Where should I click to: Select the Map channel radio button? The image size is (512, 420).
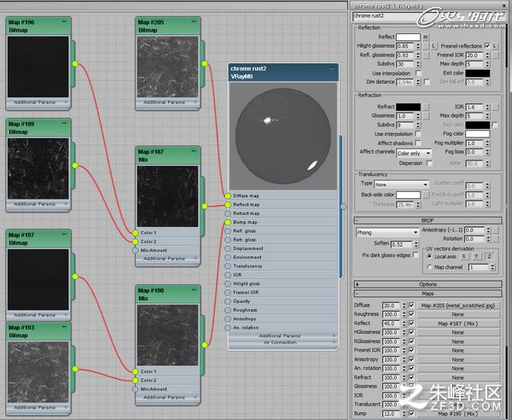(430, 267)
